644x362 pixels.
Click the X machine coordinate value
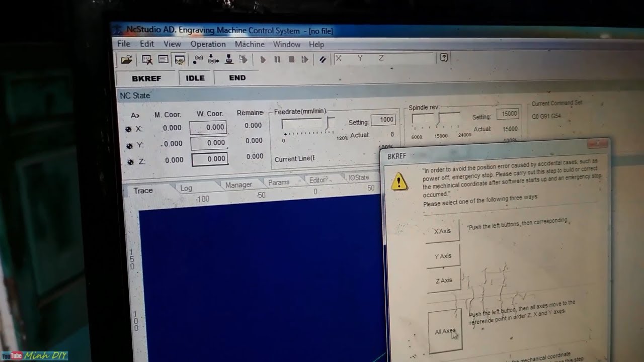pyautogui.click(x=172, y=128)
